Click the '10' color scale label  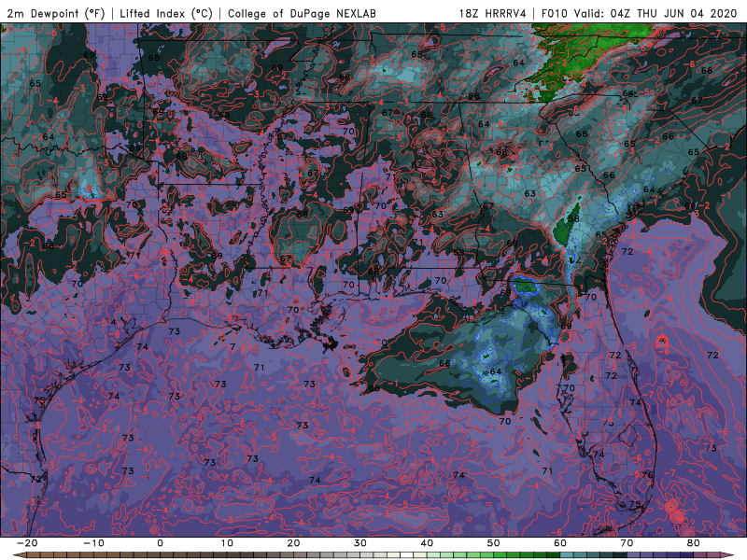[227, 543]
